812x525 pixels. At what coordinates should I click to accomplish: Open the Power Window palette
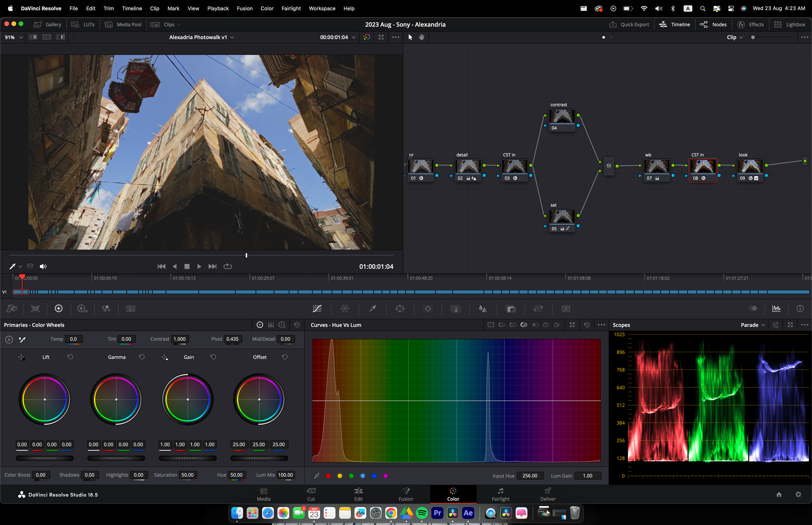click(x=400, y=309)
